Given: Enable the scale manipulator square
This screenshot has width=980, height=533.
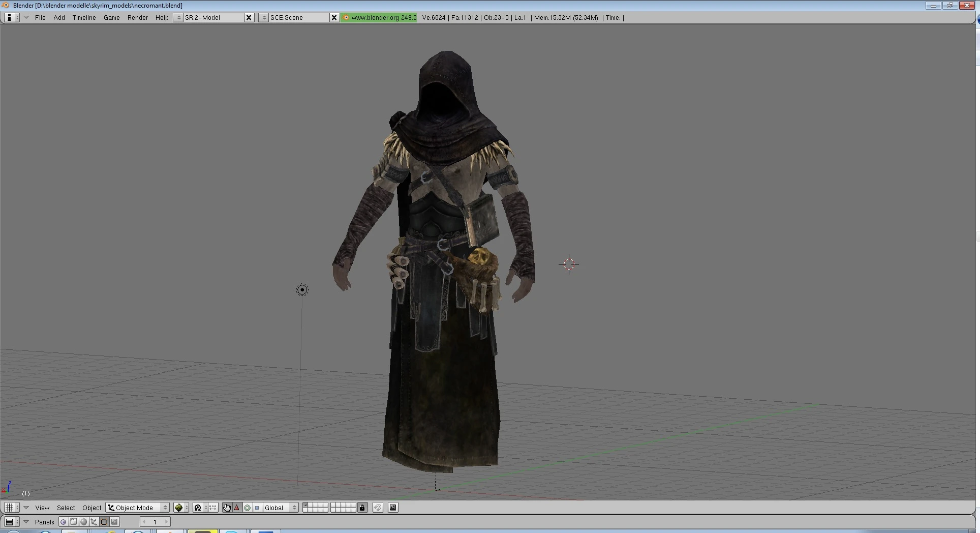Looking at the screenshot, I should coord(257,508).
